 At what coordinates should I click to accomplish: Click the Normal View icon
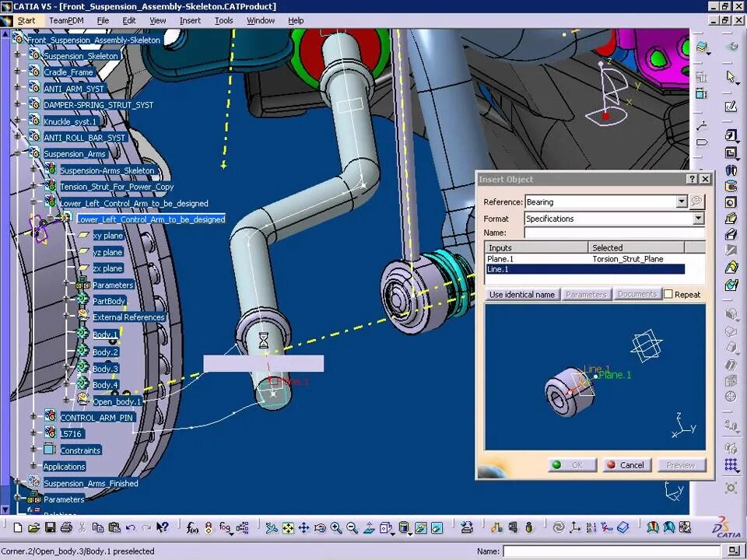pyautogui.click(x=369, y=527)
